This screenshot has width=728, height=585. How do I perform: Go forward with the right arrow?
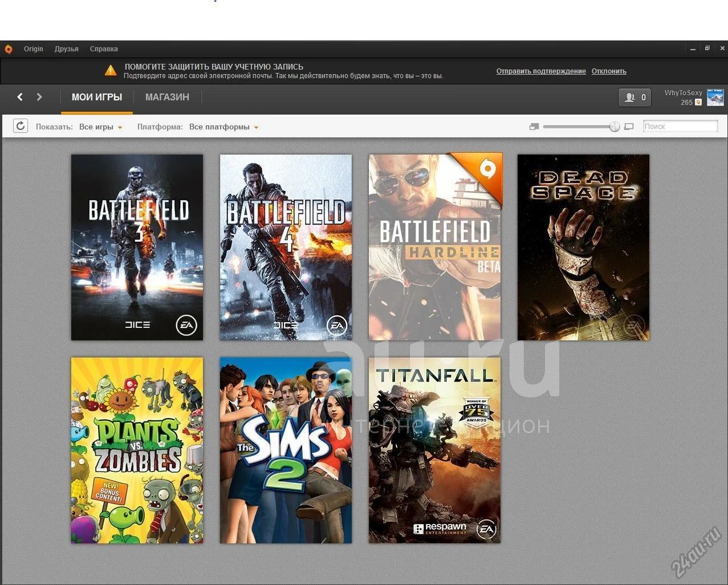pos(39,97)
